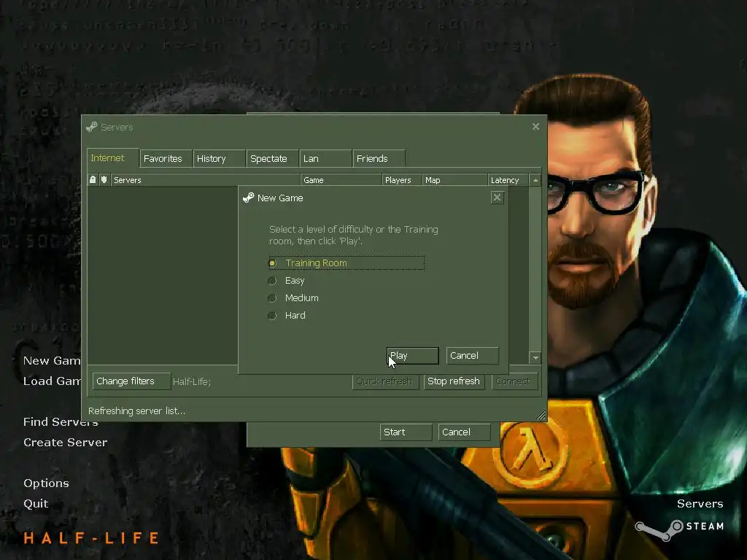747x560 pixels.
Task: Sort by Map column header
Action: coord(455,180)
